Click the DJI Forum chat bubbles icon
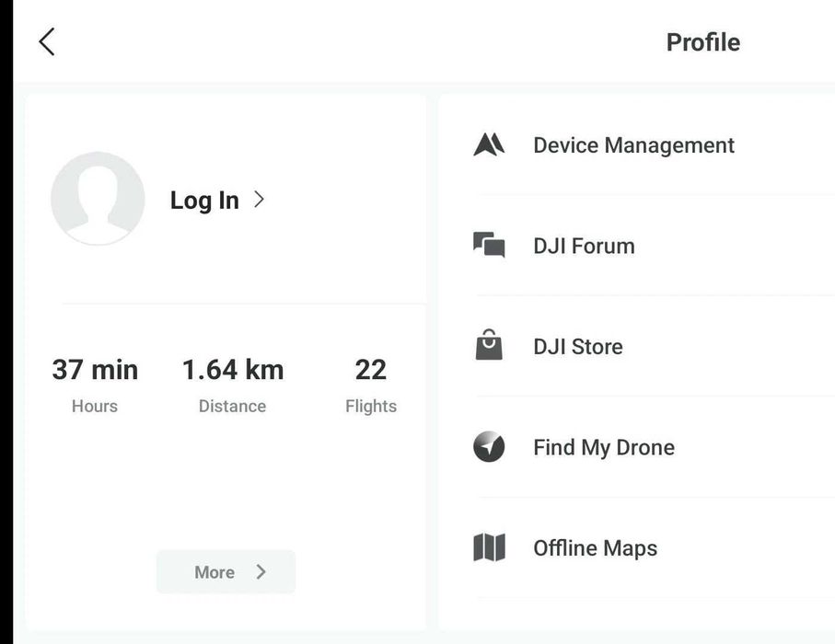The image size is (835, 644). [x=489, y=246]
